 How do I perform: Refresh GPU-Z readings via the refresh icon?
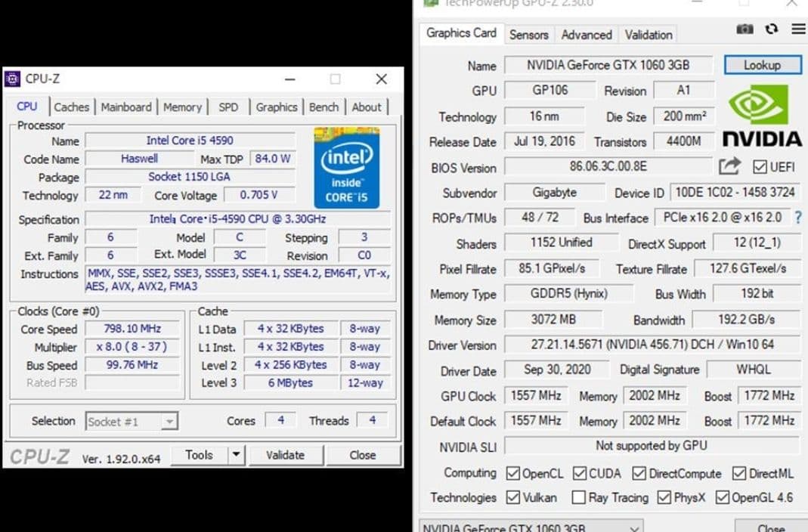(771, 29)
